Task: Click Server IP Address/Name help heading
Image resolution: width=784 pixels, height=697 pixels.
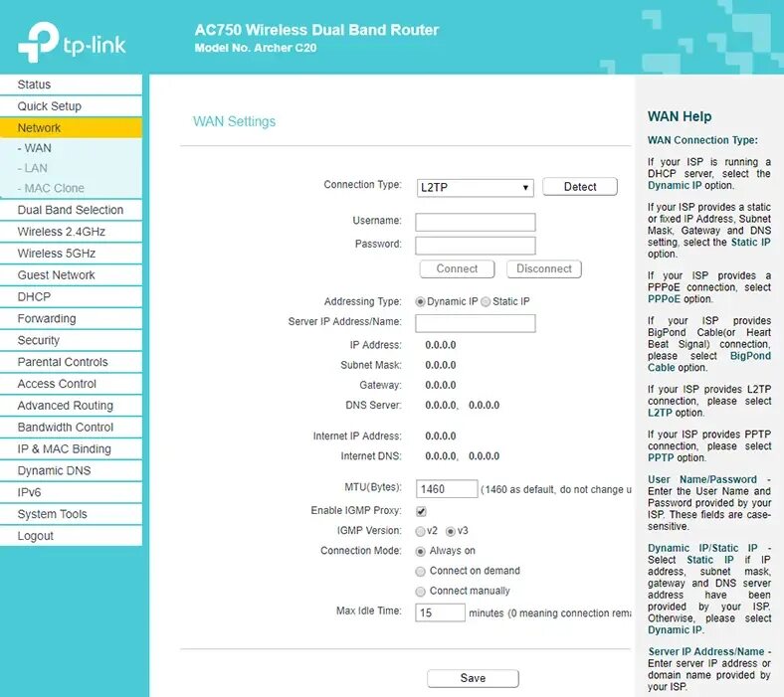Action: point(706,651)
